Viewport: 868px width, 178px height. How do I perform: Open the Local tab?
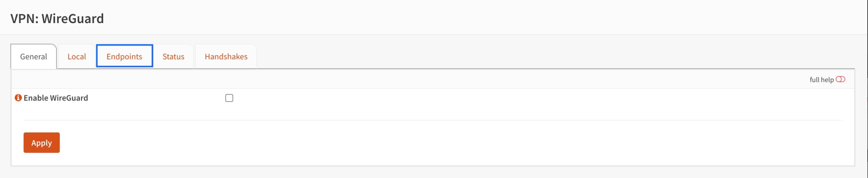tap(77, 57)
